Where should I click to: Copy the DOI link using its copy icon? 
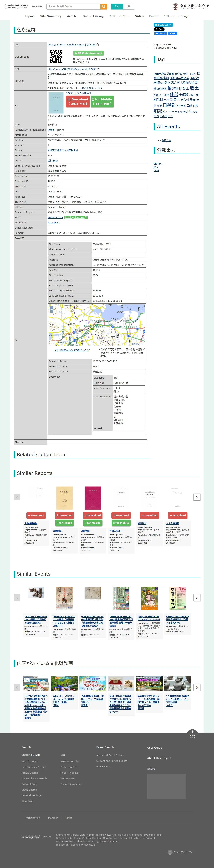pos(98,69)
